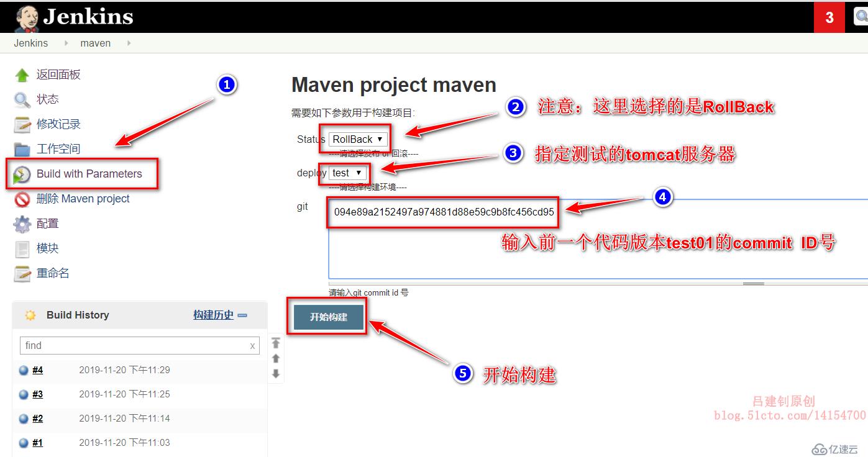This screenshot has width=868, height=457.
Task: Choose 删除 Maven project in sidebar
Action: pyautogui.click(x=83, y=199)
